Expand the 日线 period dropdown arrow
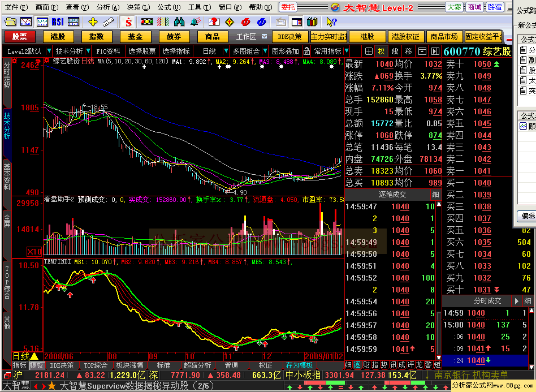This screenshot has width=536, height=392. 226,51
